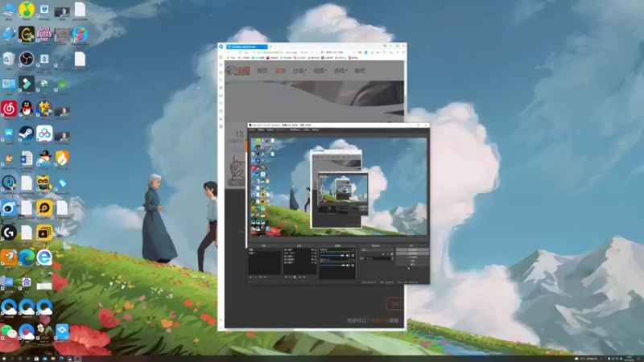644x362 pixels.
Task: Open the 直播 tab on Douyu
Action: point(280,71)
